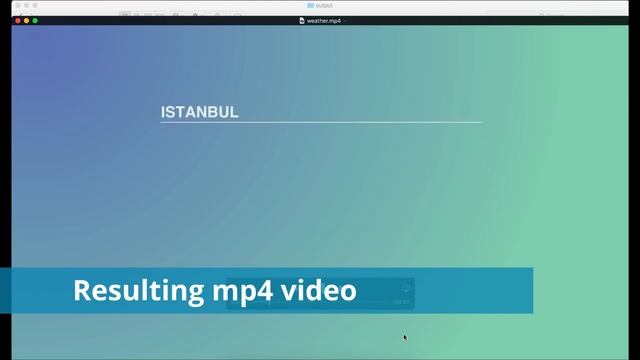The width and height of the screenshot is (640, 360).
Task: Enter full screen with the green button
Action: click(x=35, y=21)
